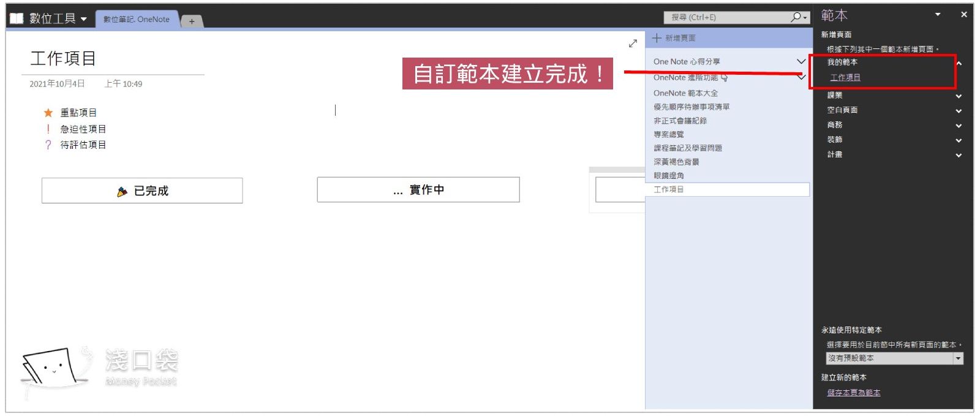Click the exclamation tag beside 急迫性項目

[x=48, y=129]
